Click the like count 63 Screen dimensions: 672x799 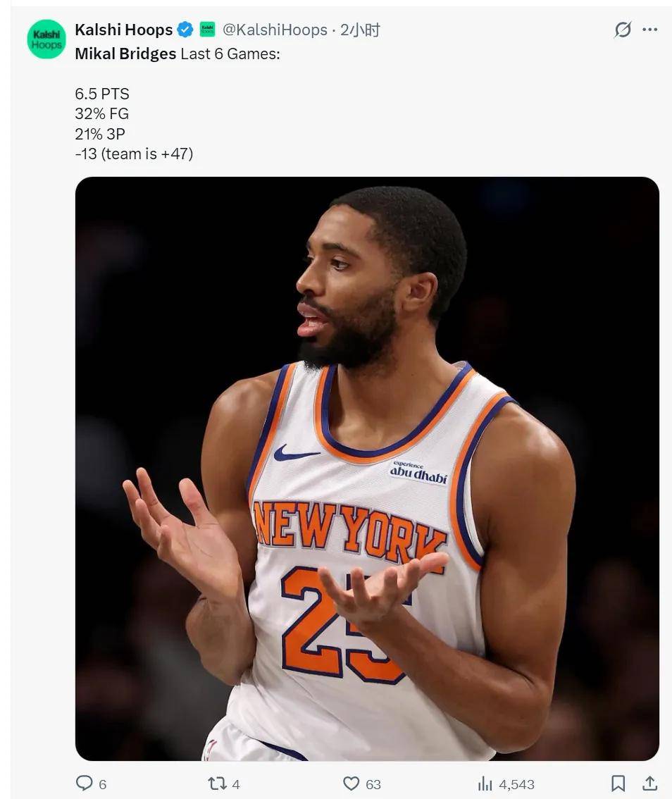[373, 784]
